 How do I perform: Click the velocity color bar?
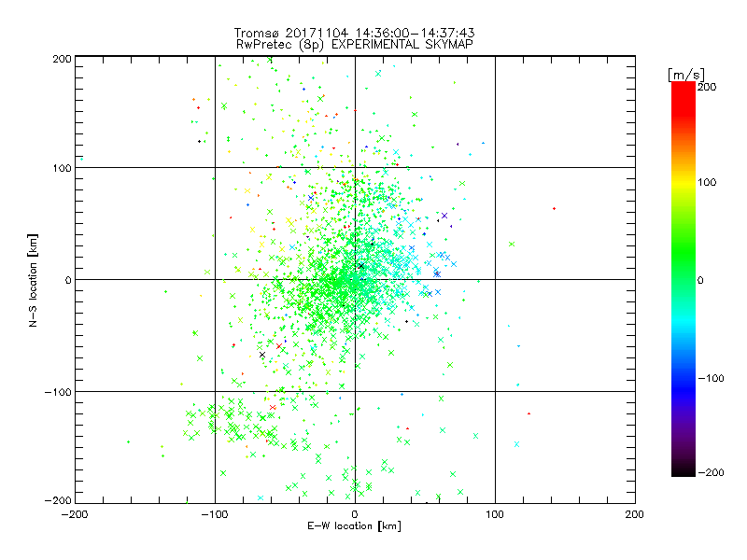click(x=684, y=279)
